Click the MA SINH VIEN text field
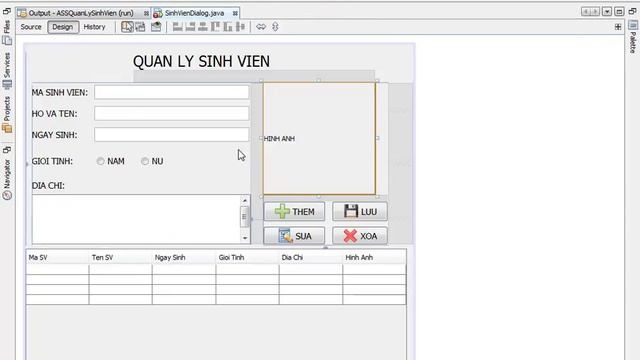Image resolution: width=640 pixels, height=360 pixels. pos(171,92)
